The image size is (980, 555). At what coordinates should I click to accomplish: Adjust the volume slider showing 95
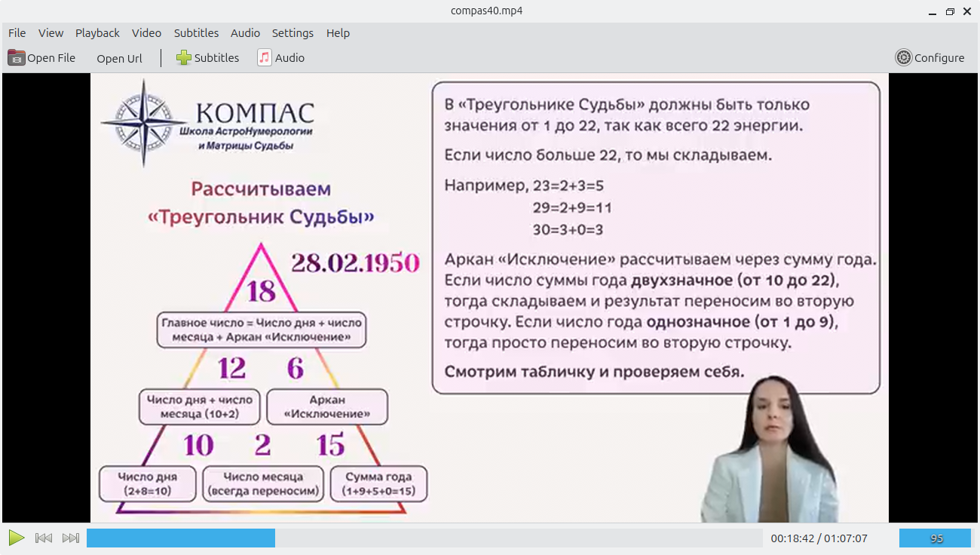(x=935, y=538)
